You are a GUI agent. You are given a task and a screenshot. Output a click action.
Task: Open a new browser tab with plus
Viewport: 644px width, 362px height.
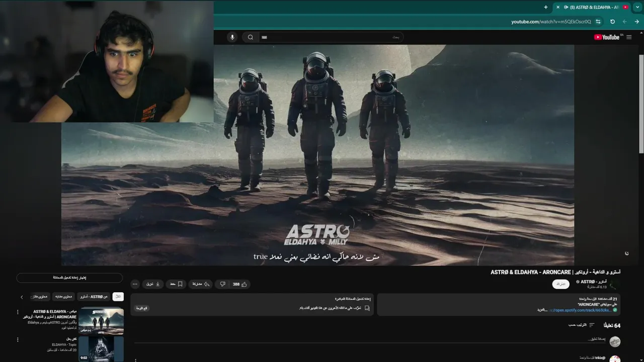pos(546,7)
